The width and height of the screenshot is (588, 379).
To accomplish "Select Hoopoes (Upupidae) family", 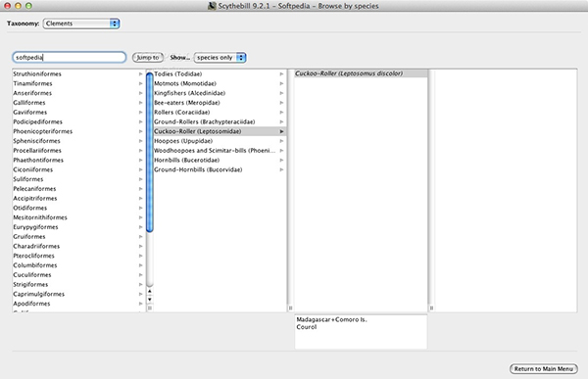I will click(220, 141).
